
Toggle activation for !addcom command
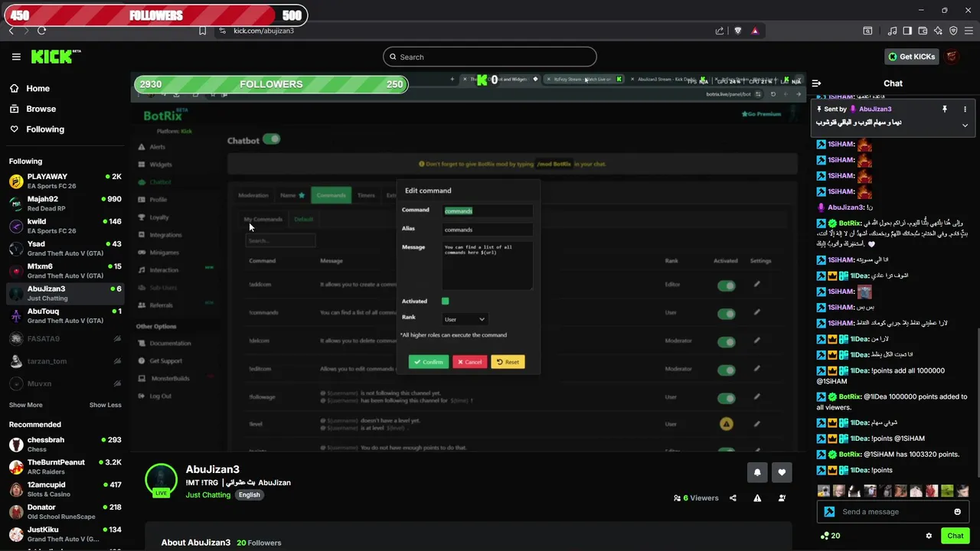click(x=726, y=285)
